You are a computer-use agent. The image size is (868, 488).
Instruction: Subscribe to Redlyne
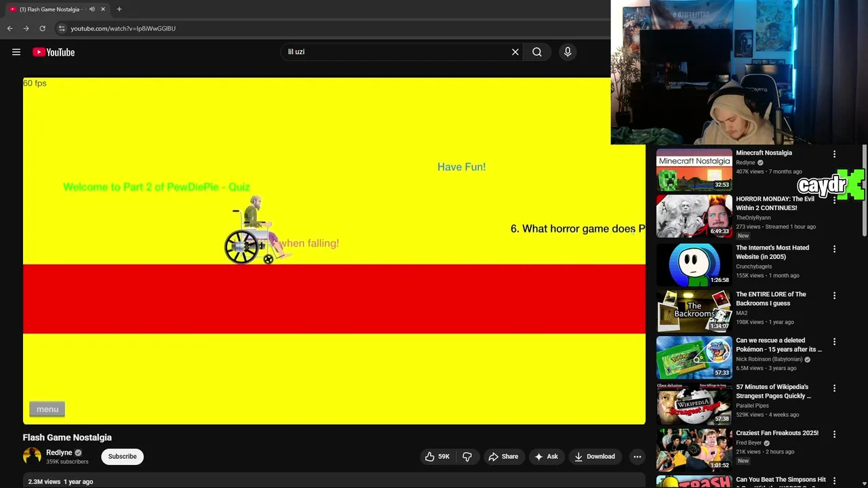(122, 457)
